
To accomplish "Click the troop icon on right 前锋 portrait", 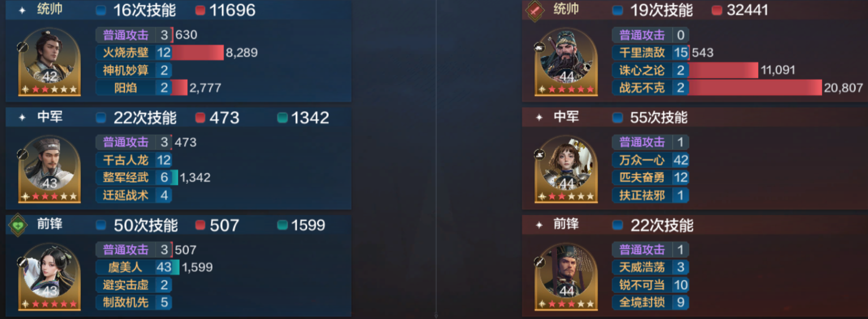I will (x=539, y=261).
